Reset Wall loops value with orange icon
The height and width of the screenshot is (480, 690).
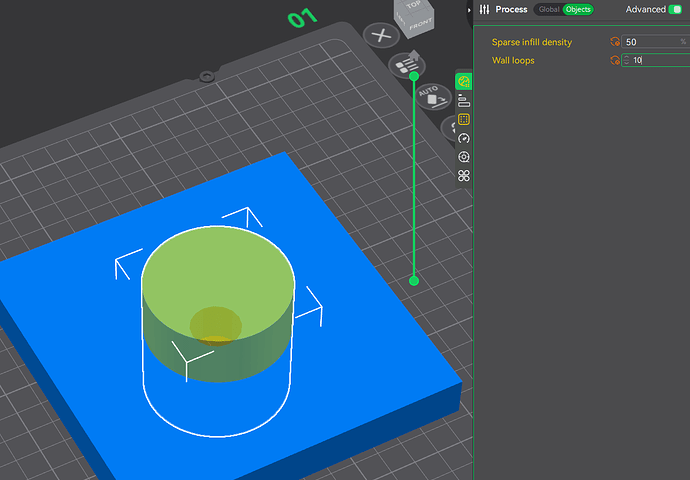click(615, 61)
